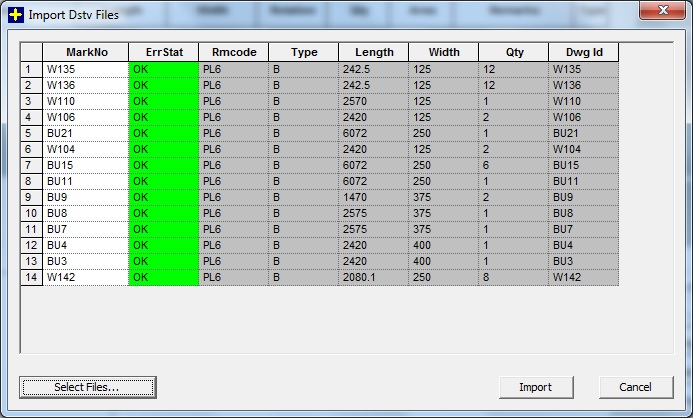
Task: Select the 2080.1 length cell
Action: [x=373, y=277]
